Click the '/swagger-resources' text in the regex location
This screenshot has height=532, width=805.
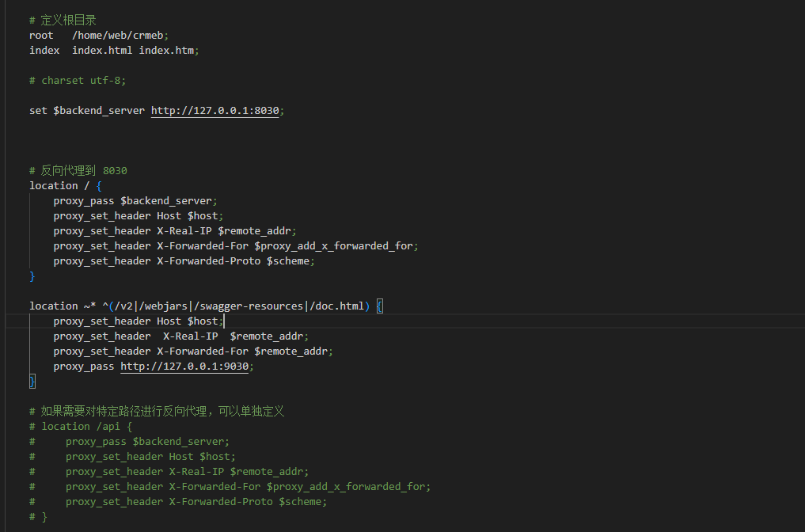point(249,306)
